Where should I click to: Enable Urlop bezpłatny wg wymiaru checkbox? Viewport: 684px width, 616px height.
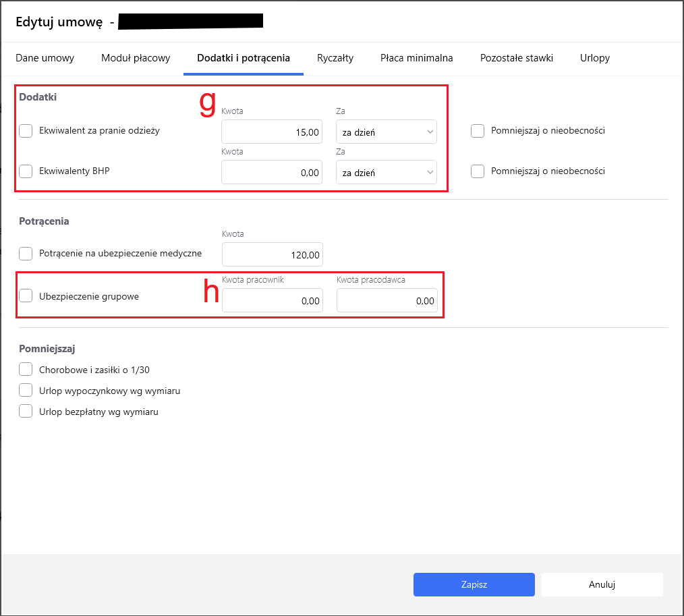point(26,412)
